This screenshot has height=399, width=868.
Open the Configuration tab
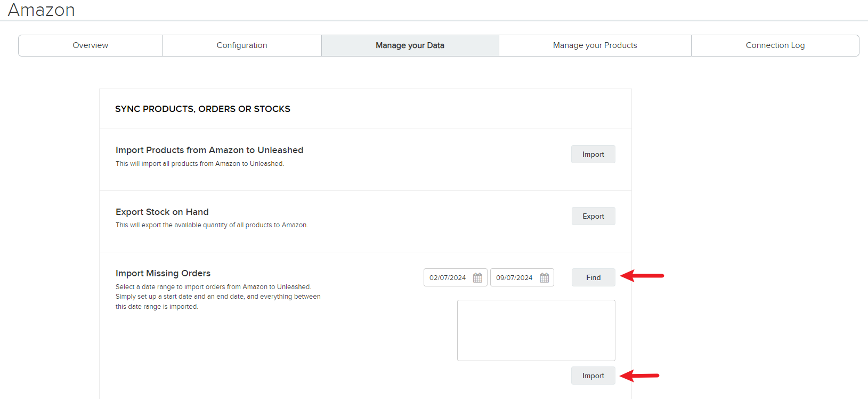tap(242, 45)
